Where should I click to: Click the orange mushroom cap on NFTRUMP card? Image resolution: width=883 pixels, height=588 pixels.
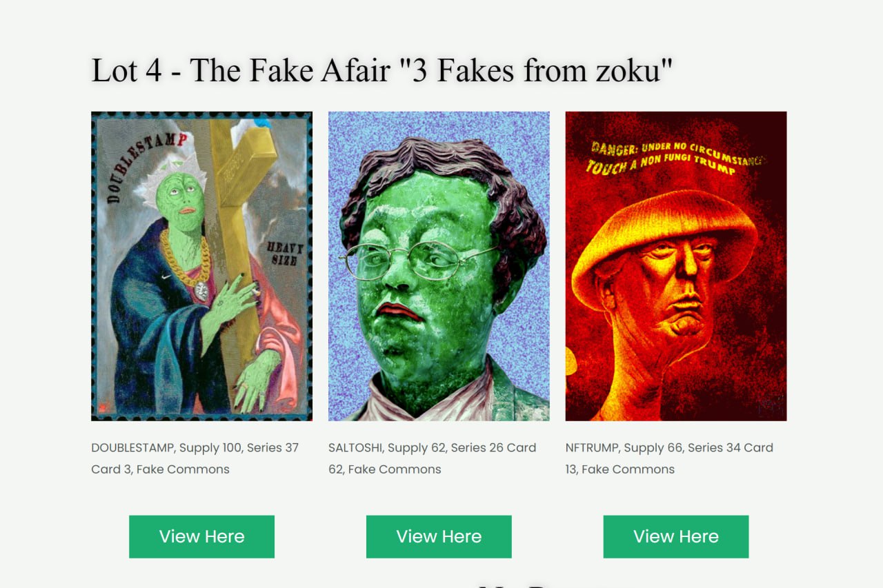tap(664, 243)
